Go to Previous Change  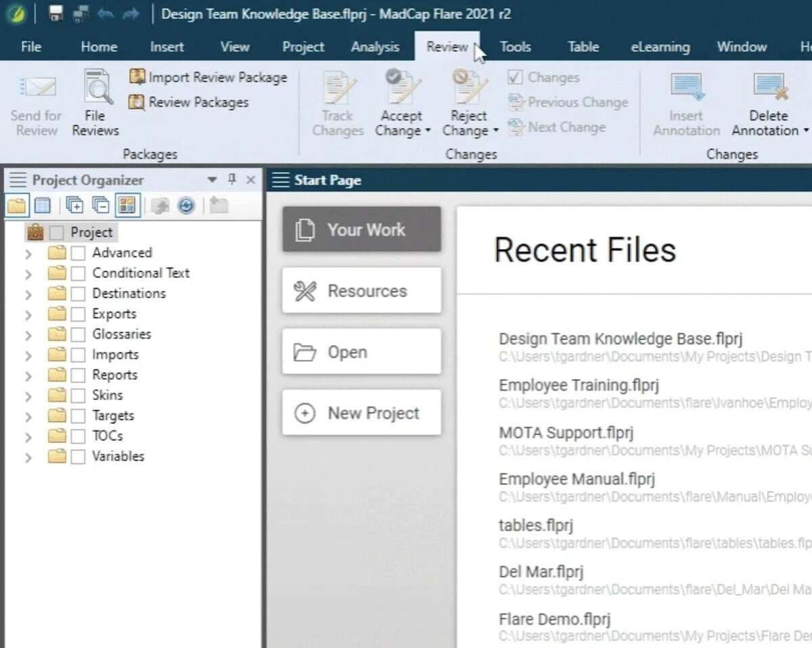pos(568,102)
